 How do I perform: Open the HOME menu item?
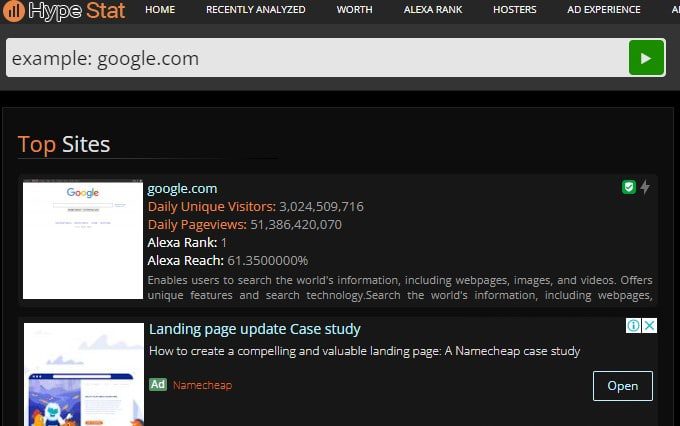pyautogui.click(x=160, y=10)
